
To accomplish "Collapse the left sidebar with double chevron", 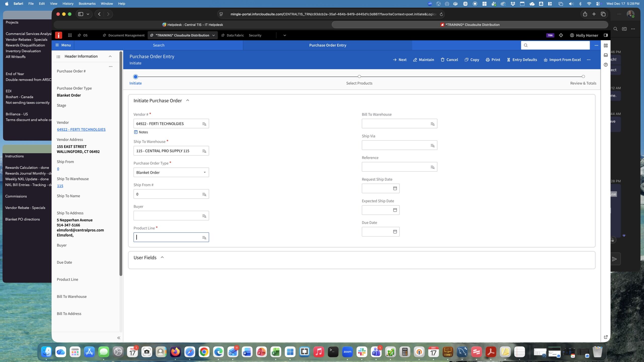I will click(x=118, y=338).
